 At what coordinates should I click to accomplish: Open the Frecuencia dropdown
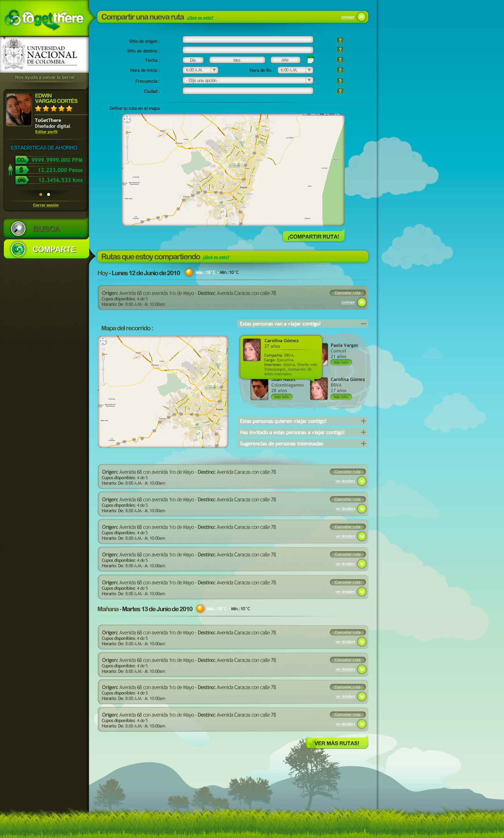[x=309, y=80]
